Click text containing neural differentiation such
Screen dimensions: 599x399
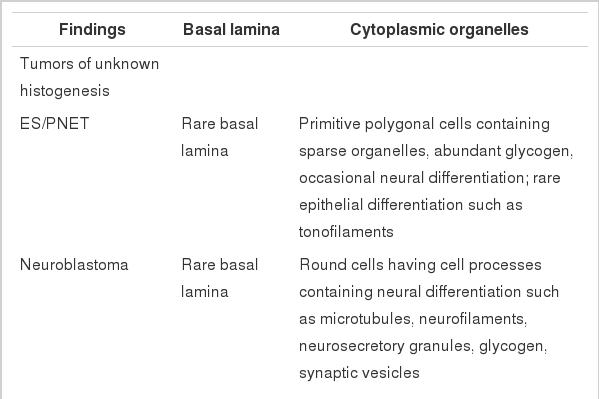[429, 292]
